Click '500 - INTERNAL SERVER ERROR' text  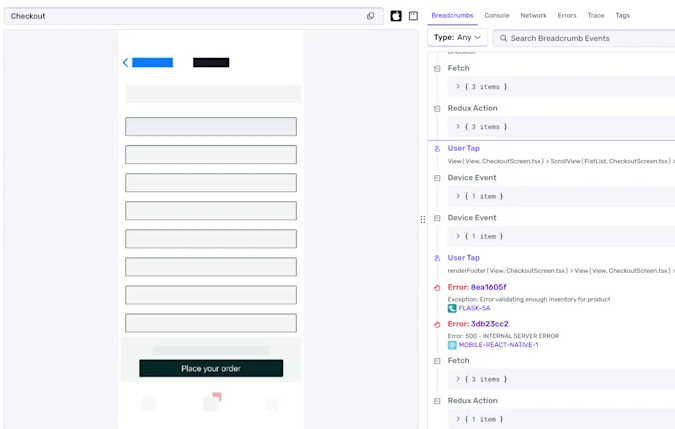512,336
